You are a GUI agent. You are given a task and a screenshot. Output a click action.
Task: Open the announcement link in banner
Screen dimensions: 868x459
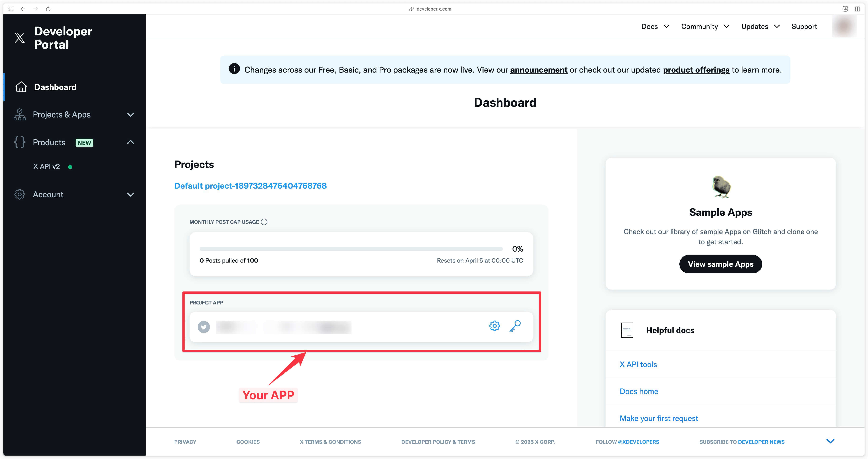[x=539, y=70]
